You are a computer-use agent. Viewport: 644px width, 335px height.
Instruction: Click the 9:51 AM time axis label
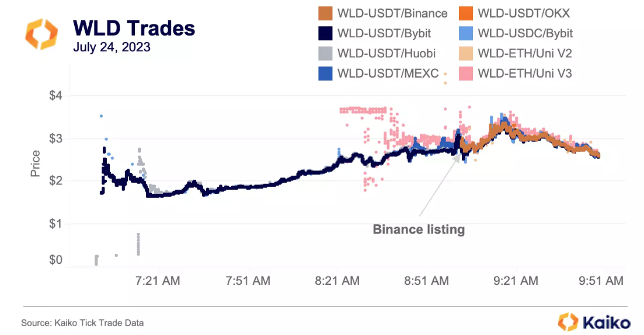[601, 281]
